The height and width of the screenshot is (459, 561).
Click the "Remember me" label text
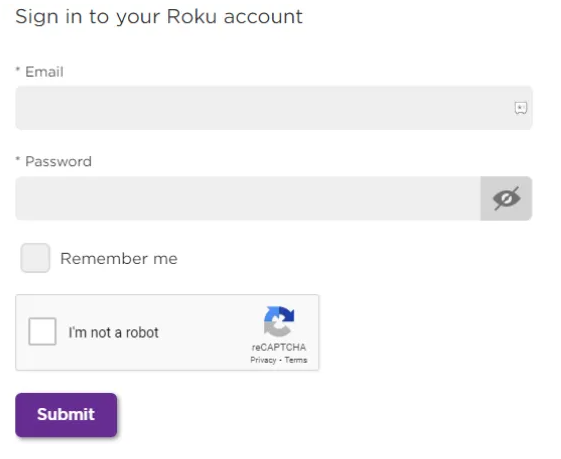point(119,258)
